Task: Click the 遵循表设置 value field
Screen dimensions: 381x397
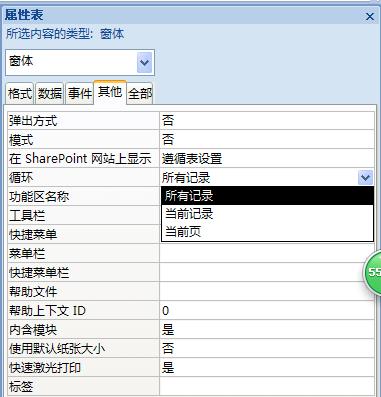Action: coord(267,158)
